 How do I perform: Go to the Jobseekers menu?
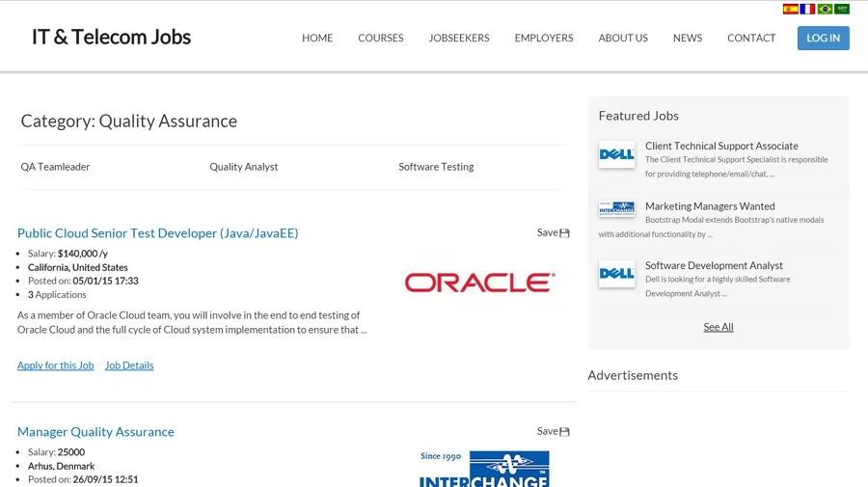pos(458,38)
